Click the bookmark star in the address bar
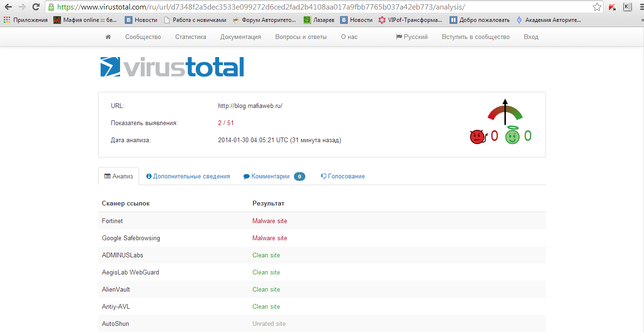The width and height of the screenshot is (644, 333). [x=597, y=7]
